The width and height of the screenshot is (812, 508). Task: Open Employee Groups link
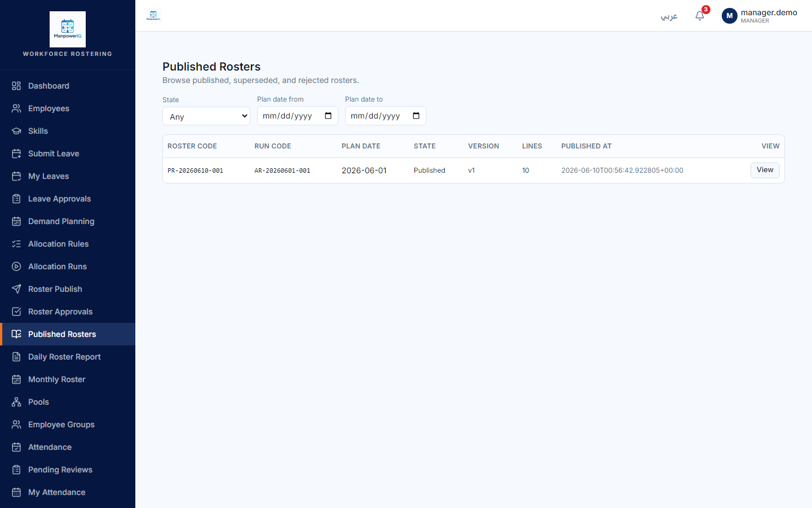[68, 424]
